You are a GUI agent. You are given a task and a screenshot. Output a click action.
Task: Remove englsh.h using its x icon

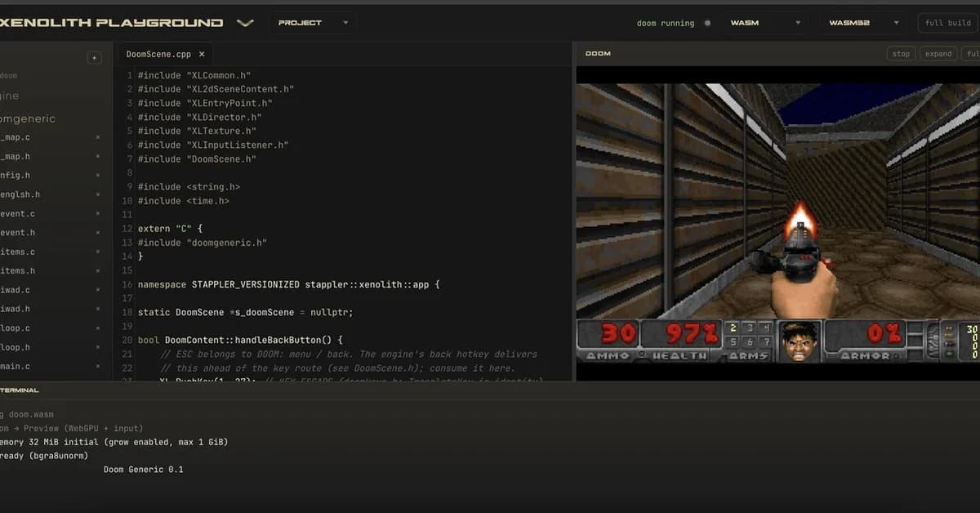click(98, 194)
